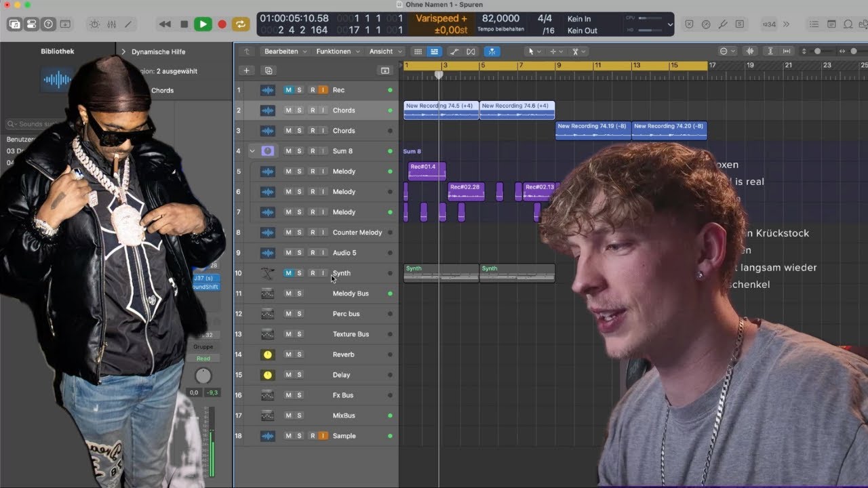This screenshot has height=488, width=868.
Task: Toggle the waveform zoom button
Action: click(750, 52)
